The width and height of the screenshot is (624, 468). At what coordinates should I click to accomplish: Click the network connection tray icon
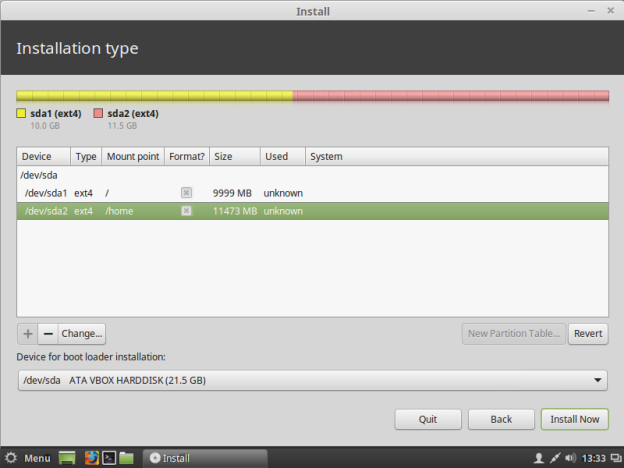click(x=554, y=458)
